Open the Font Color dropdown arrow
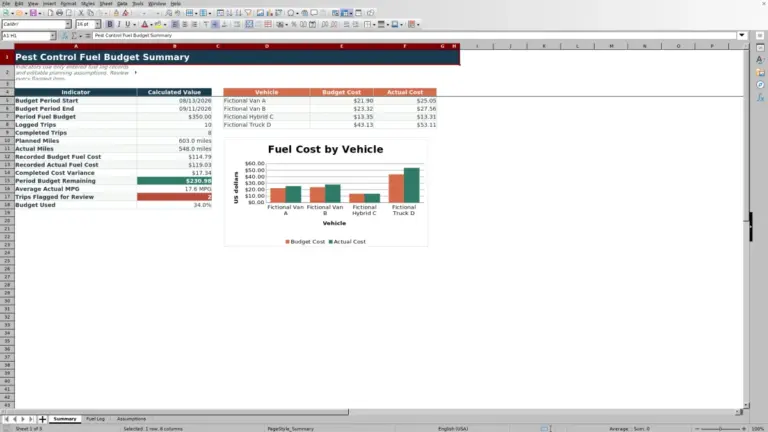Image resolution: width=768 pixels, height=432 pixels. click(x=151, y=24)
